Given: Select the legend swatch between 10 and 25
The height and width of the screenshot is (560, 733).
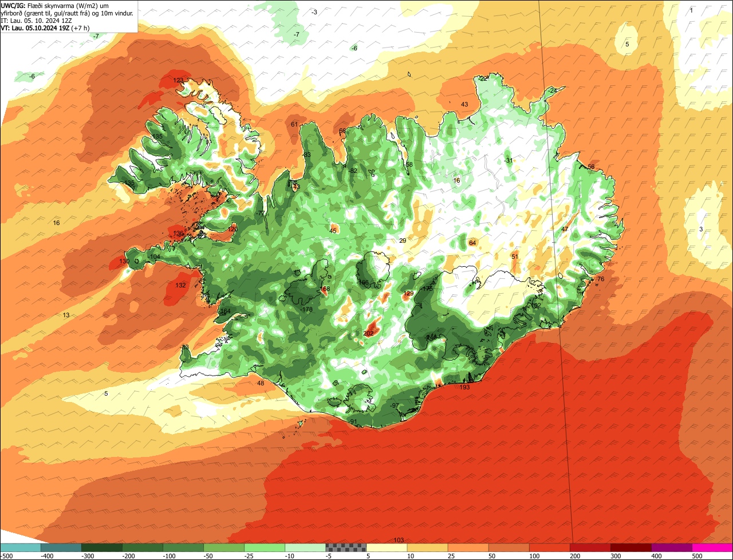Looking at the screenshot, I should click(427, 547).
